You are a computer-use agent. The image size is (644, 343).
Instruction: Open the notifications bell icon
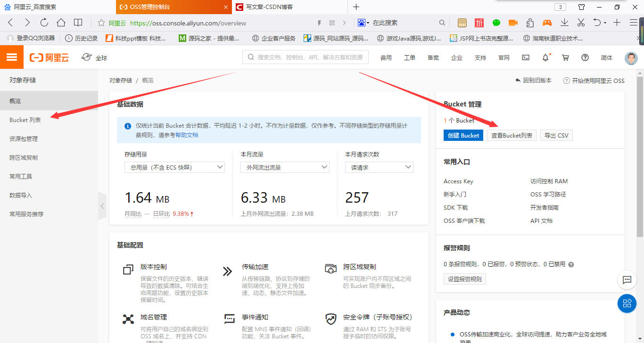pos(545,57)
